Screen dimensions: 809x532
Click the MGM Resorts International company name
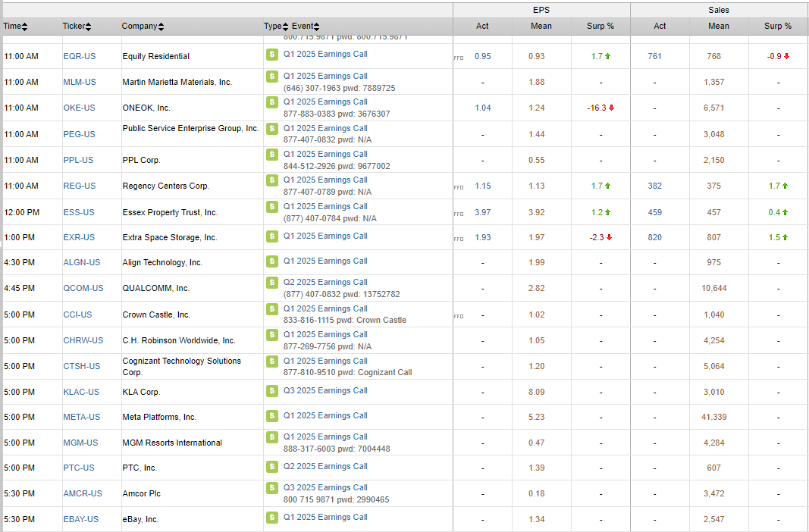click(172, 443)
